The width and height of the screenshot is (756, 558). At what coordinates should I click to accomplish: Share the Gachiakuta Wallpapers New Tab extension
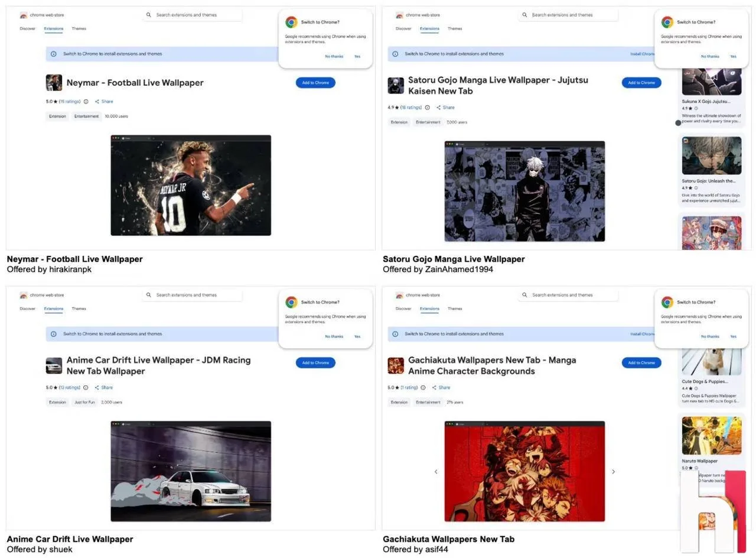[441, 388]
